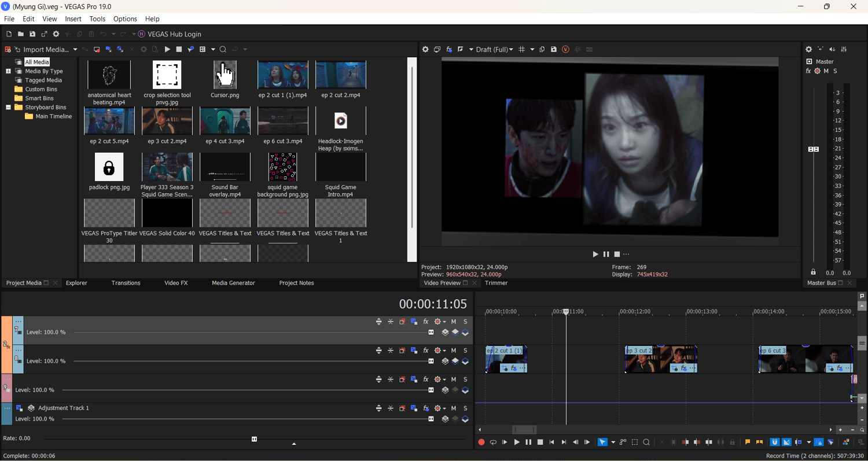Open the Trimmer tab
Screen dimensions: 868x461
tap(496, 283)
